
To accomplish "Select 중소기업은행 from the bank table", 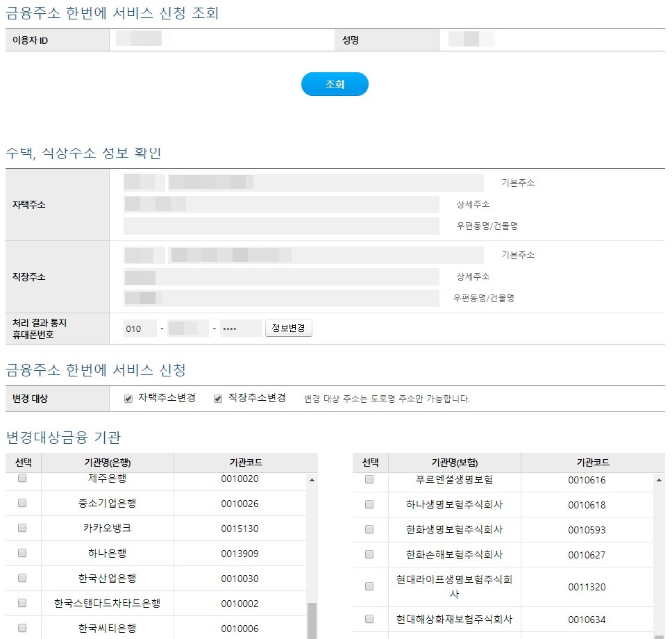I will 23,503.
